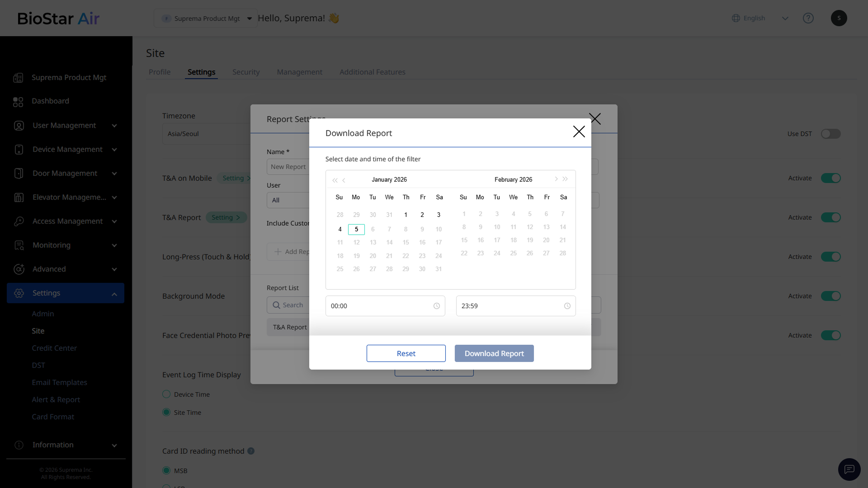
Task: Toggle the Use DST switch
Action: click(830, 134)
